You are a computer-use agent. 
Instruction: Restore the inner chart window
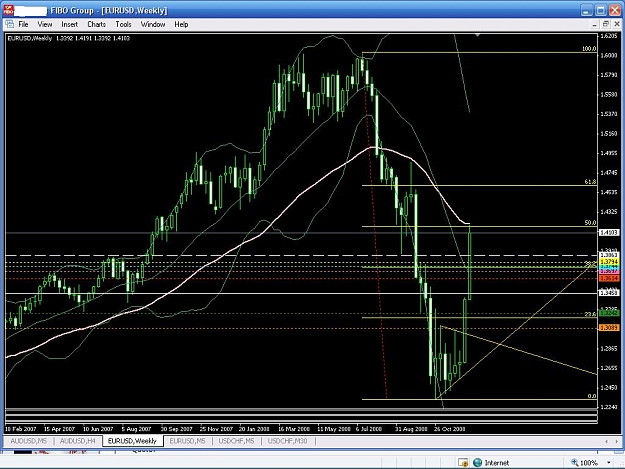coord(605,24)
